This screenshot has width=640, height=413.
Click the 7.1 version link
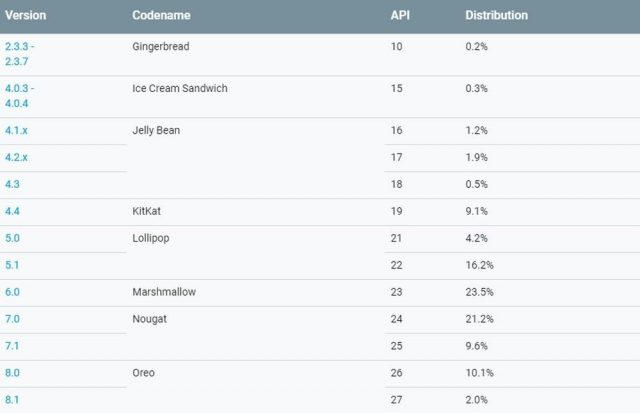[x=11, y=347]
